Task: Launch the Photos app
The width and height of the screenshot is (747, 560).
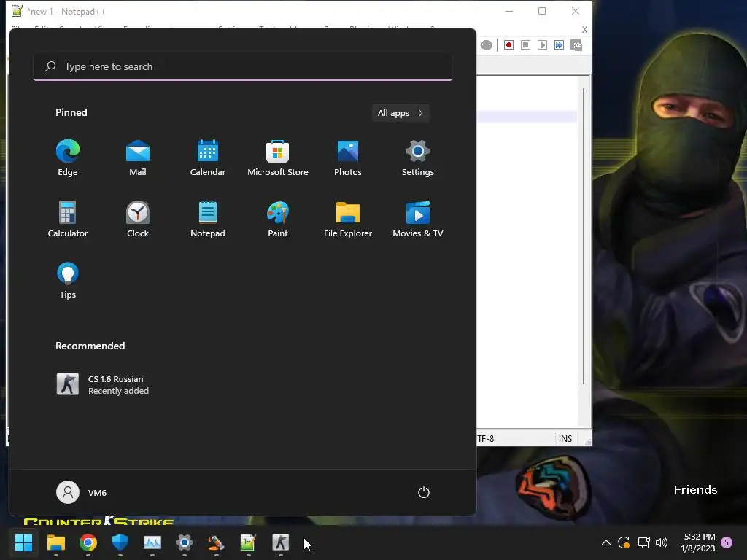Action: (x=348, y=158)
